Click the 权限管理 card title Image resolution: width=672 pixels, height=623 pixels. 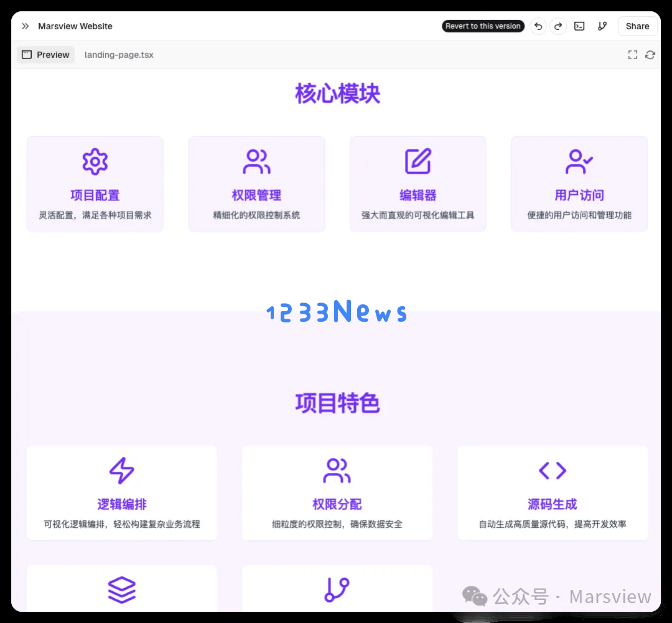pos(256,195)
